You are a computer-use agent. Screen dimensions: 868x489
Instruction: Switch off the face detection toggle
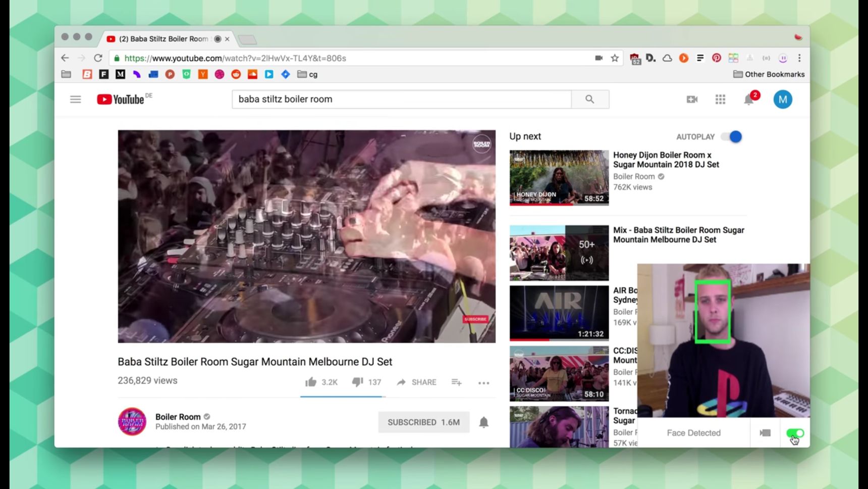[x=795, y=433]
